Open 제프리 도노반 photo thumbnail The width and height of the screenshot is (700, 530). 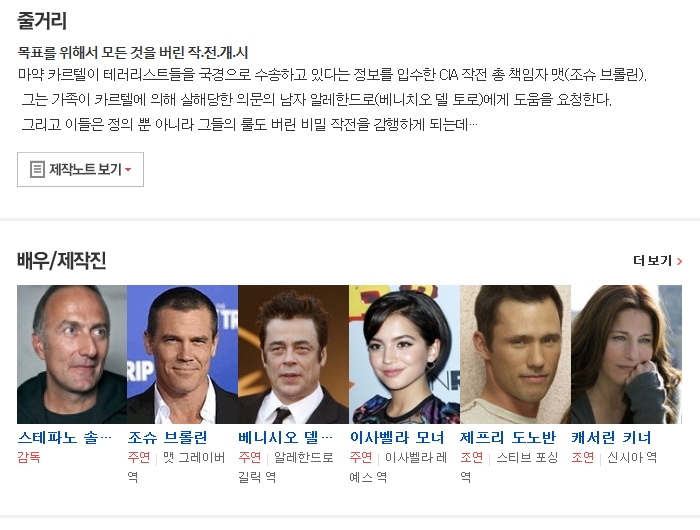click(x=515, y=355)
